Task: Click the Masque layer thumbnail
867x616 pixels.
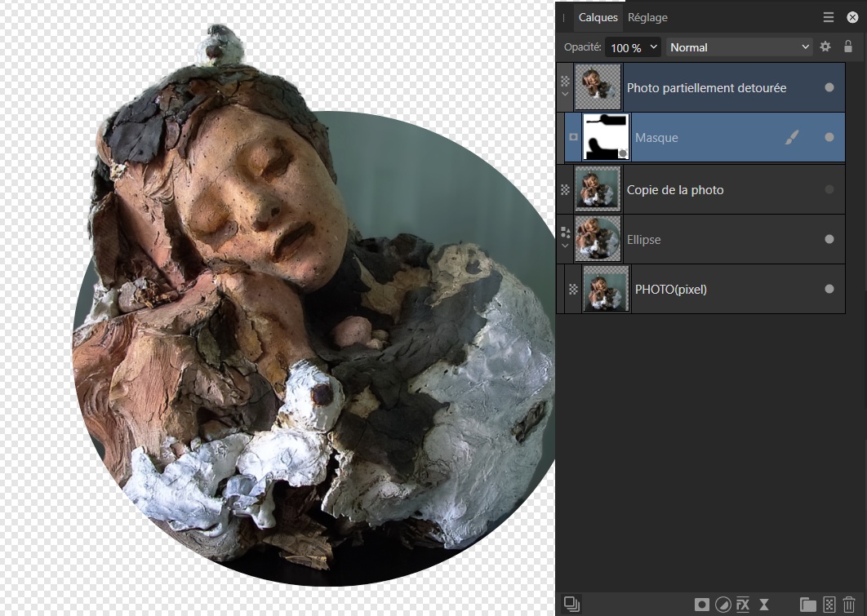Action: (606, 137)
